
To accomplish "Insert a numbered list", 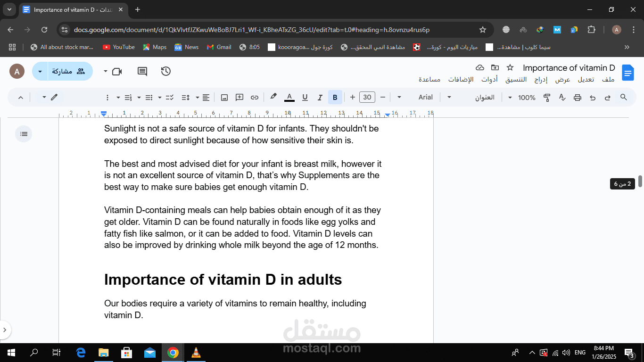I will [x=128, y=98].
